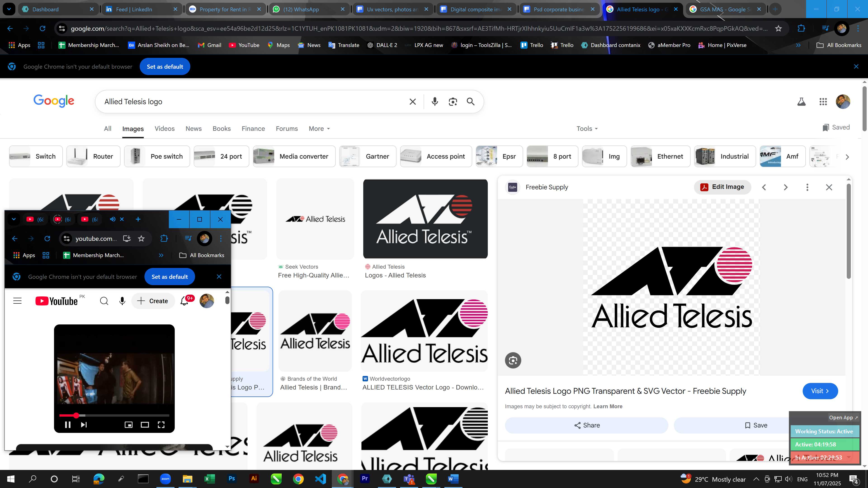Open YouTube hamburger guide menu

[x=17, y=301]
